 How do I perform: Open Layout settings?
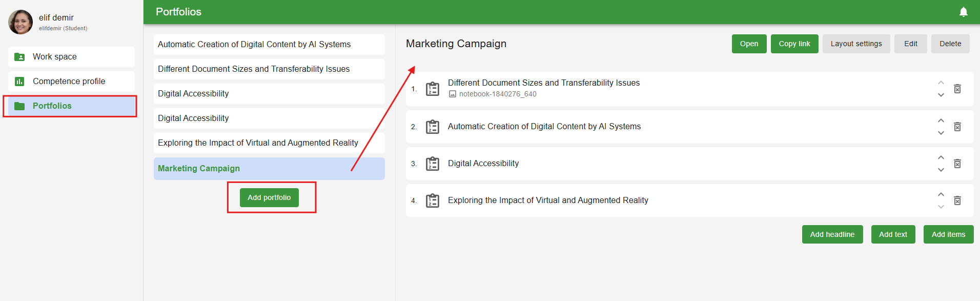click(x=856, y=44)
